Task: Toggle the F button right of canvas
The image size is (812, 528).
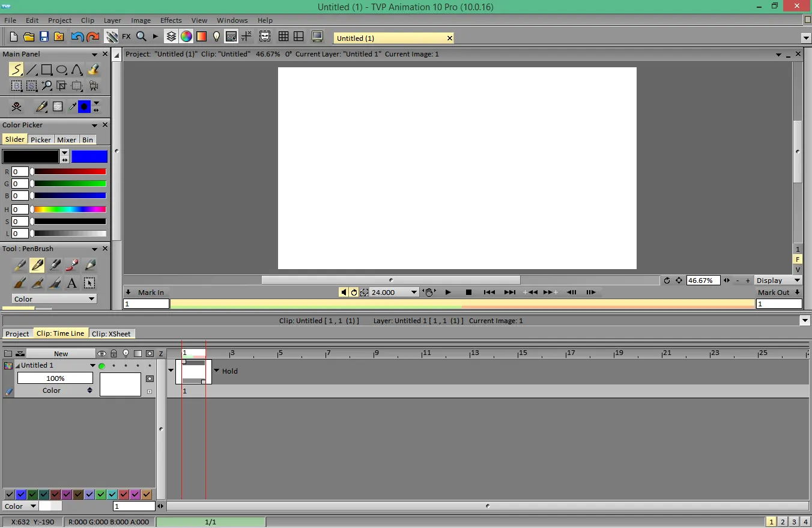Action: pyautogui.click(x=798, y=259)
